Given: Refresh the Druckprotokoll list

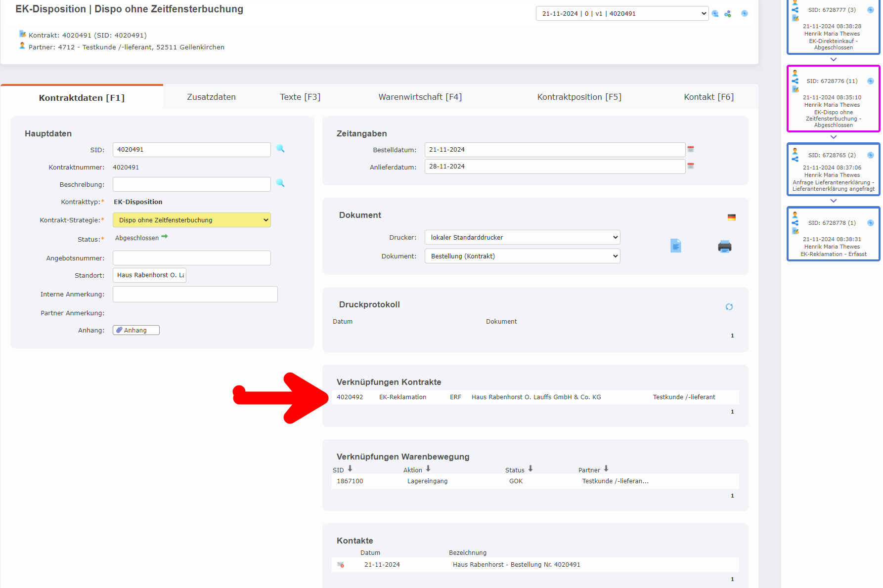Looking at the screenshot, I should (729, 306).
